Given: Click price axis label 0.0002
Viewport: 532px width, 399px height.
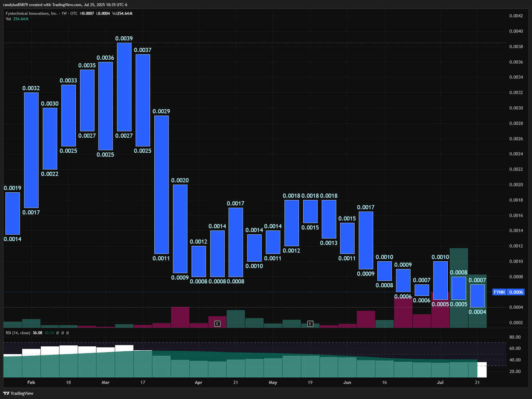Looking at the screenshot, I should click(x=516, y=323).
